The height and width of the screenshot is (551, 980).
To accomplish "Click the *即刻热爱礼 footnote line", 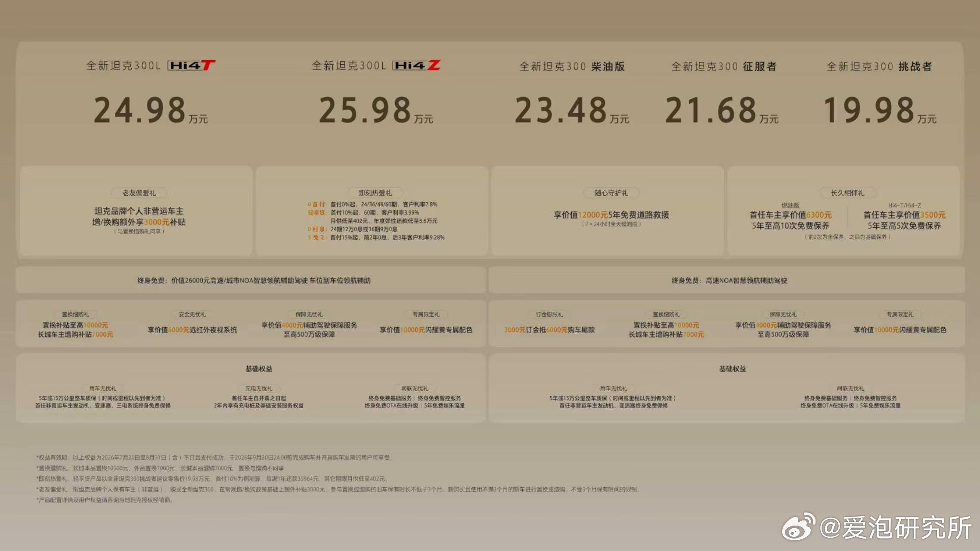I will pyautogui.click(x=212, y=479).
